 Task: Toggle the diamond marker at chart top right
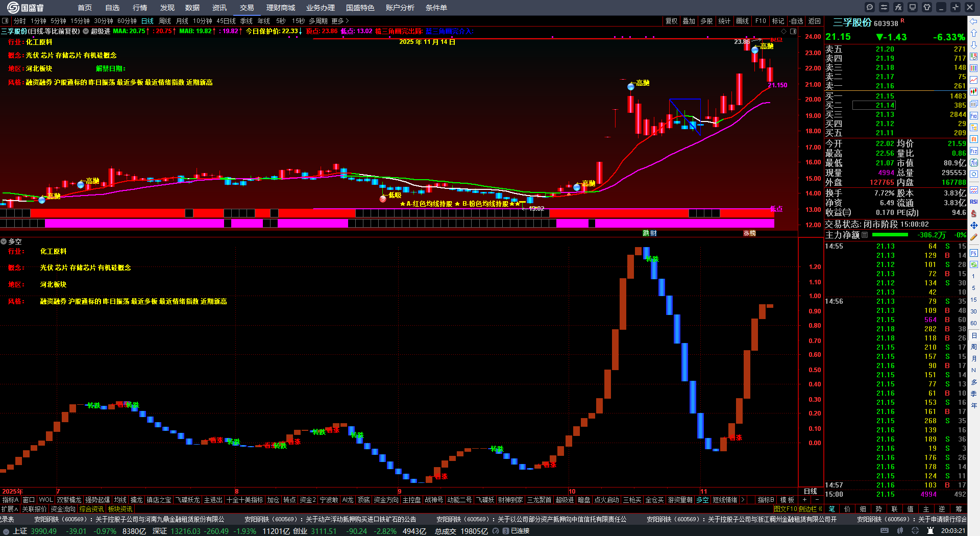[x=784, y=31]
